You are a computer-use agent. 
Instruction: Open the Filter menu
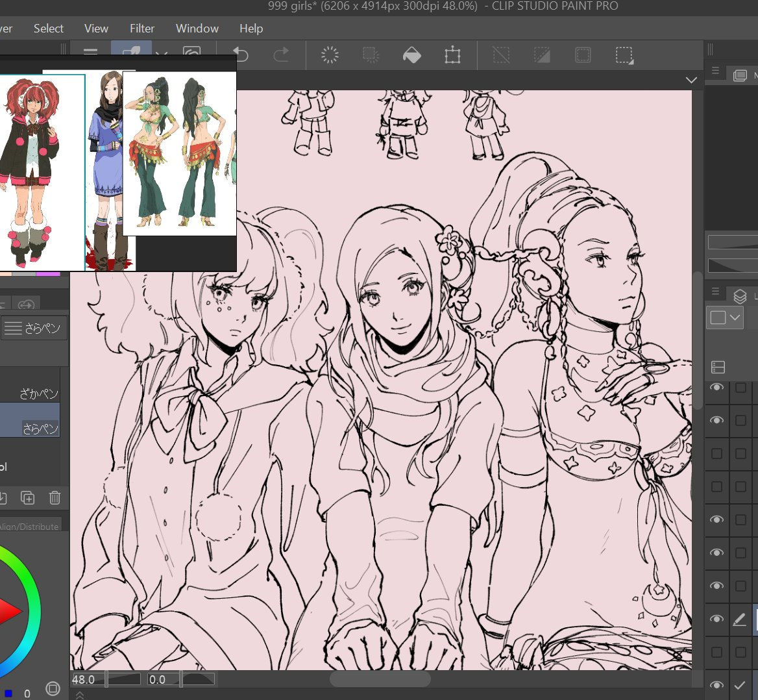click(142, 29)
